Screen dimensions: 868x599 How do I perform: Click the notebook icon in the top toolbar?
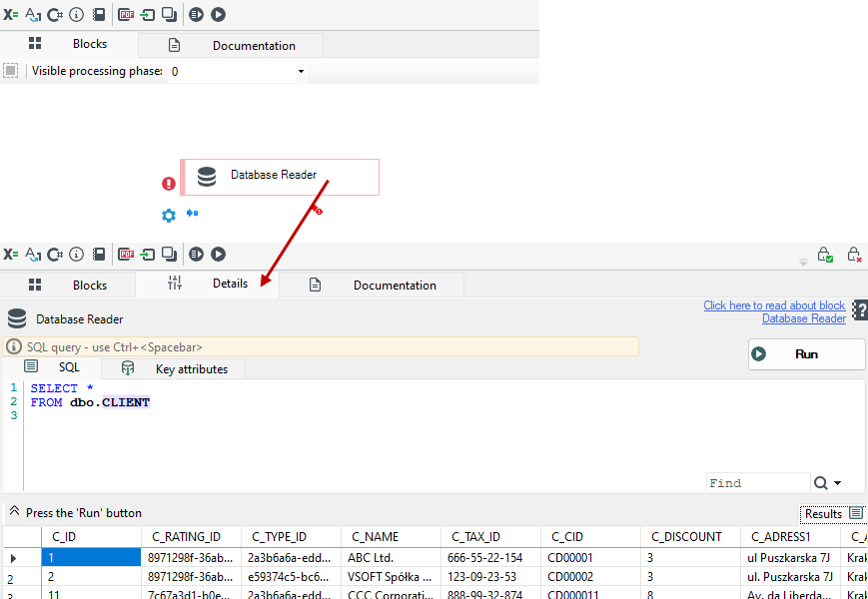99,15
